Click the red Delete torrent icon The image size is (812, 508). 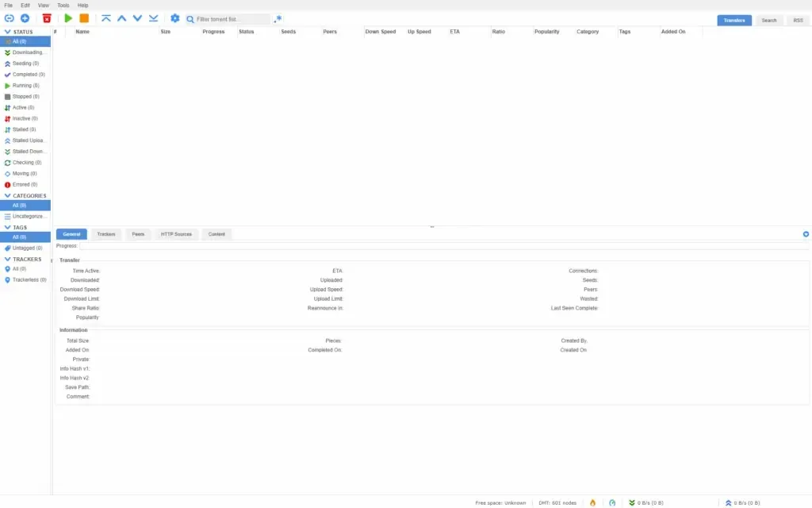point(46,18)
